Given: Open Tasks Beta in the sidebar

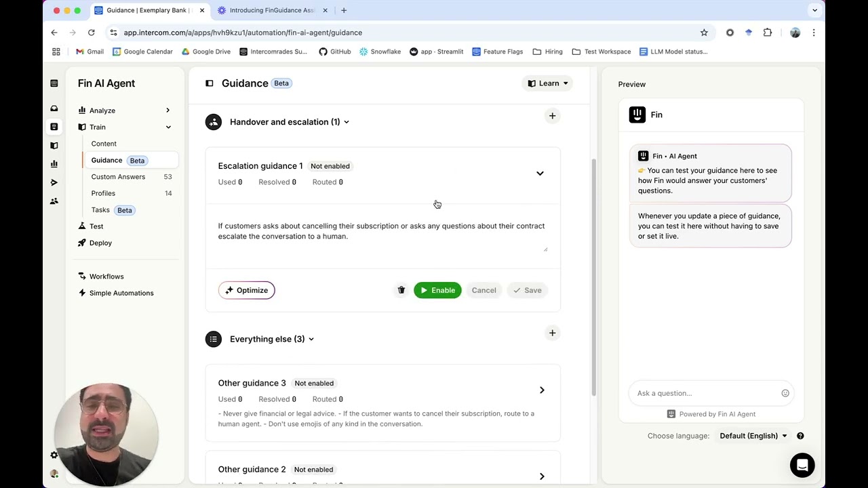Looking at the screenshot, I should point(112,210).
